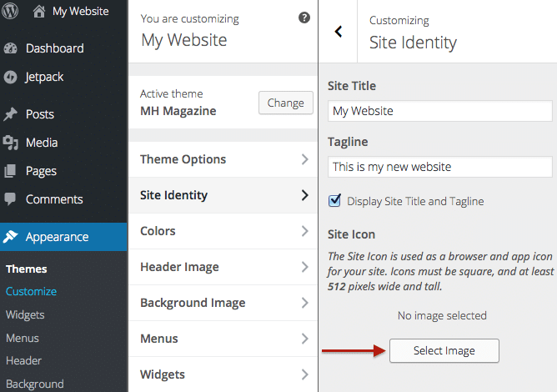Click the WordPress logo icon
The width and height of the screenshot is (557, 392).
[x=10, y=11]
